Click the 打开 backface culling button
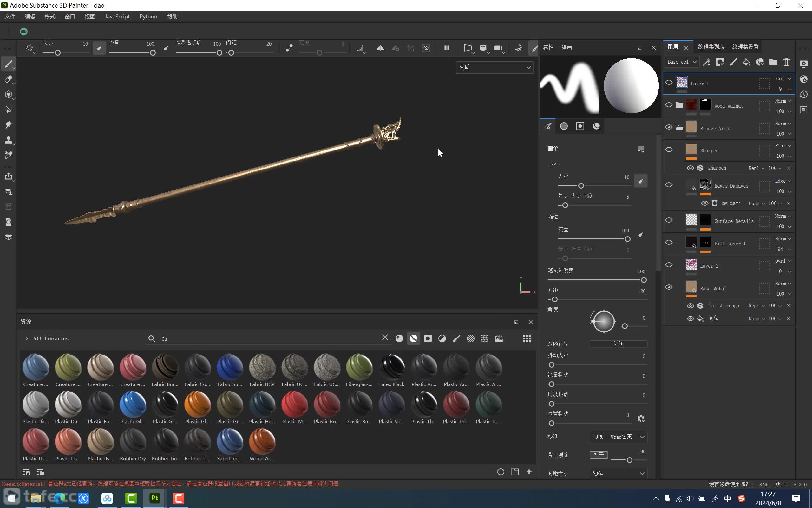 pos(599,455)
